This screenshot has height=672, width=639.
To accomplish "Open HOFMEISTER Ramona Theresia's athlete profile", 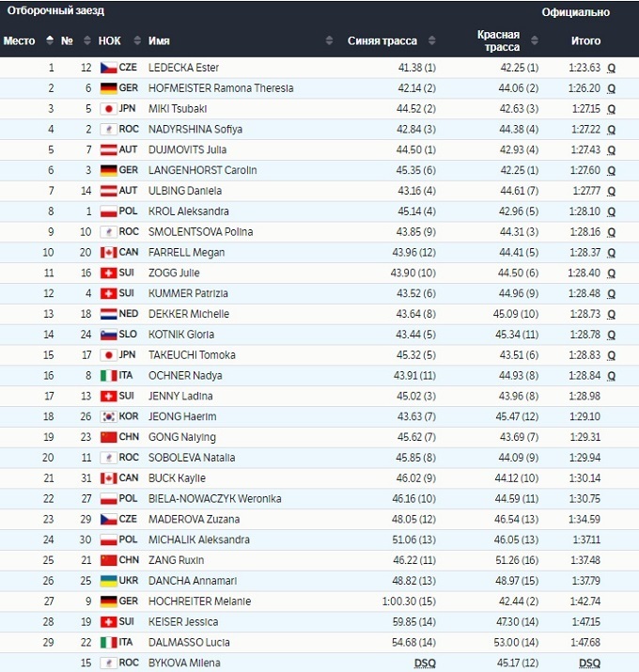I will coord(221,88).
